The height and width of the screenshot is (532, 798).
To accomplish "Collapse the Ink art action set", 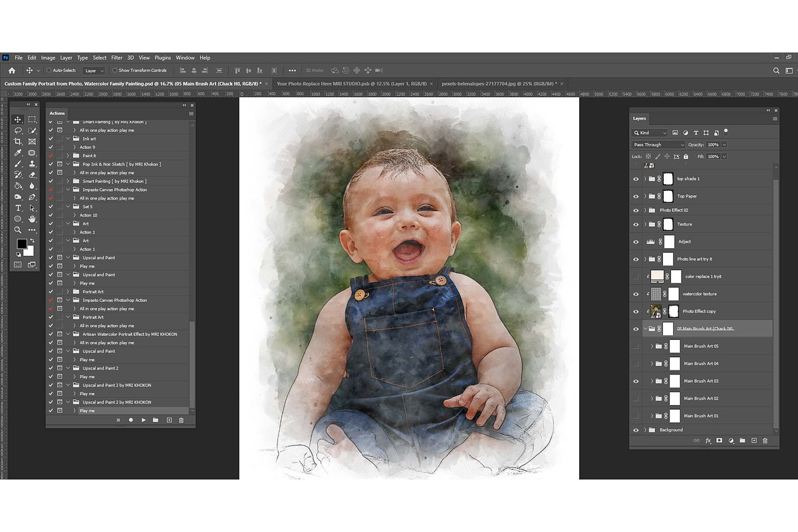I will (x=67, y=138).
